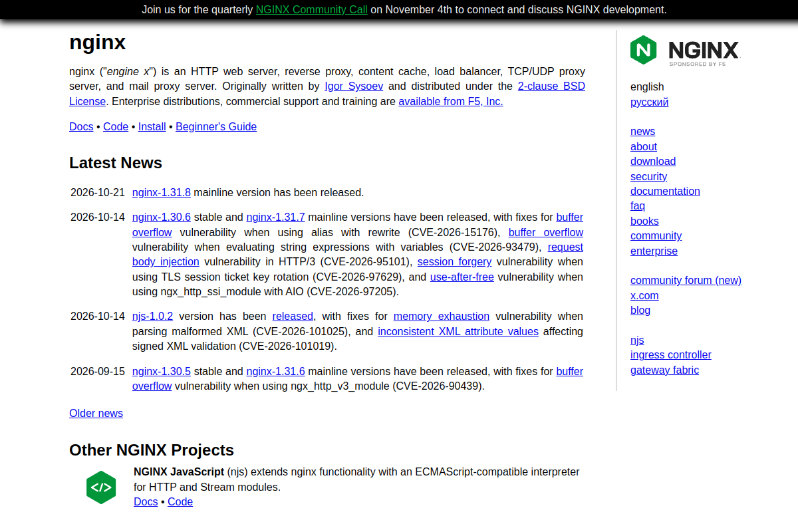Open the news sidebar item
This screenshot has height=532, width=798.
642,131
